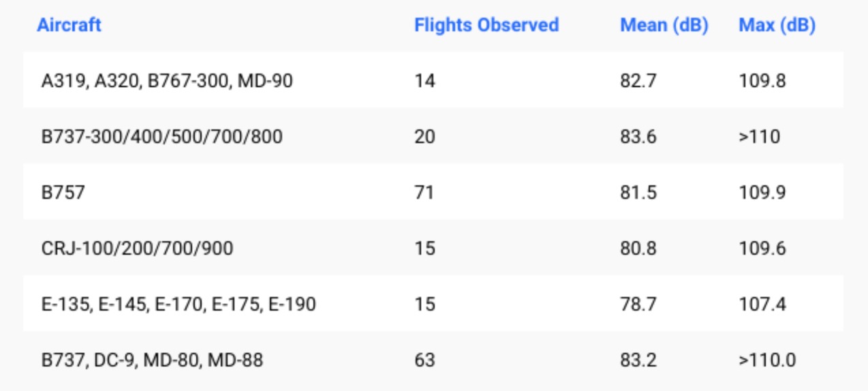The width and height of the screenshot is (868, 391).
Task: Click the 78.7 mean dB value
Action: click(x=638, y=304)
